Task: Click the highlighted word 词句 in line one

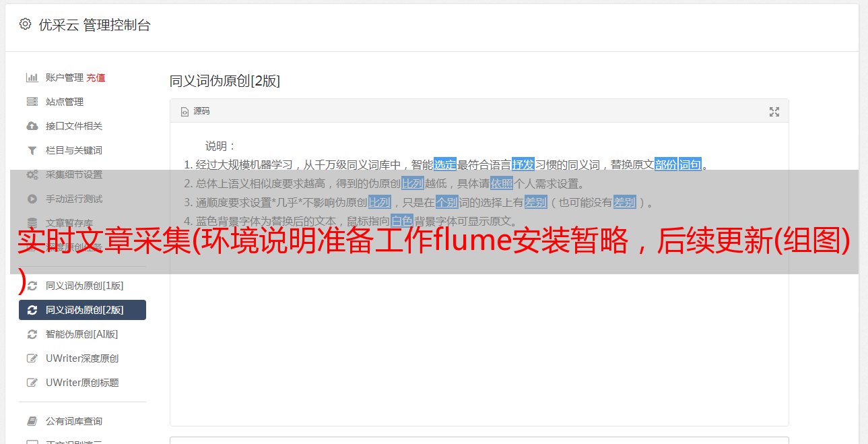Action: (x=690, y=164)
